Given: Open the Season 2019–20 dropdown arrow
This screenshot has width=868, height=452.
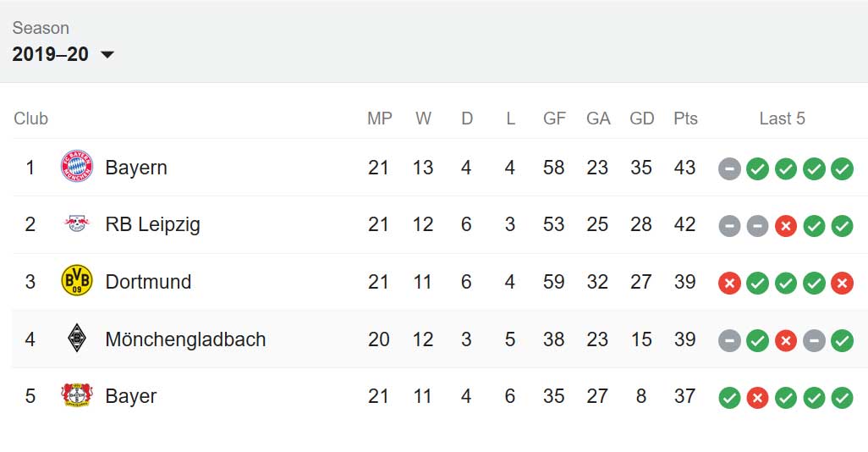Looking at the screenshot, I should click(107, 54).
